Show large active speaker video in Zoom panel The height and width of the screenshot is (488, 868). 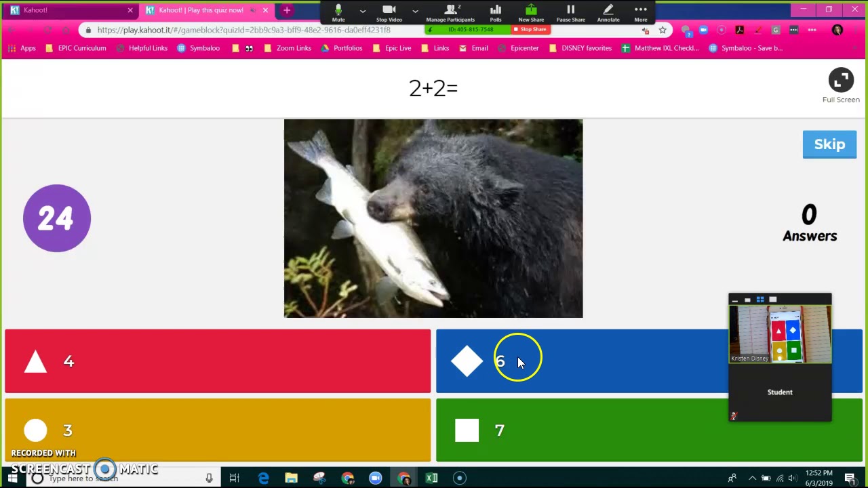coord(772,300)
